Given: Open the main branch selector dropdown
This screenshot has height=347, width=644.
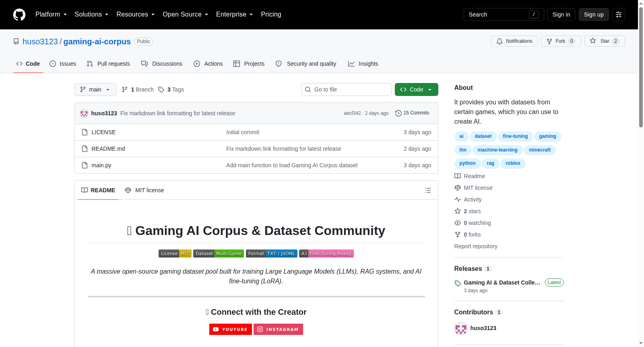Looking at the screenshot, I should tap(95, 89).
